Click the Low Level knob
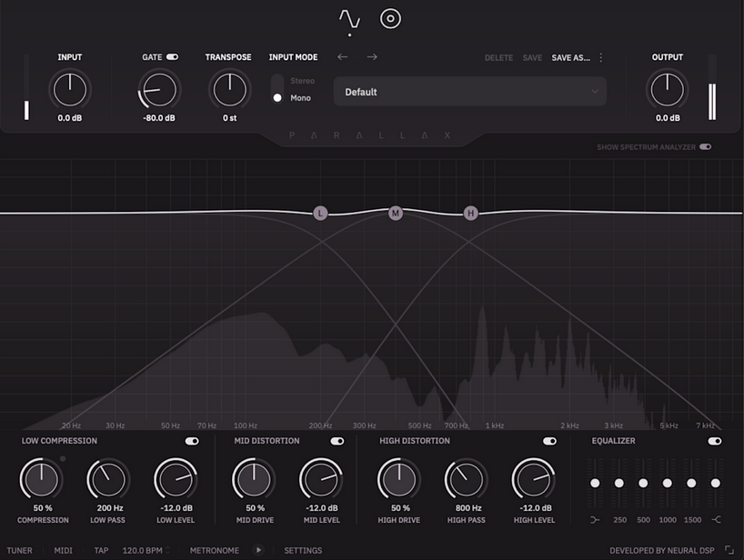This screenshot has width=744, height=560. 176,479
